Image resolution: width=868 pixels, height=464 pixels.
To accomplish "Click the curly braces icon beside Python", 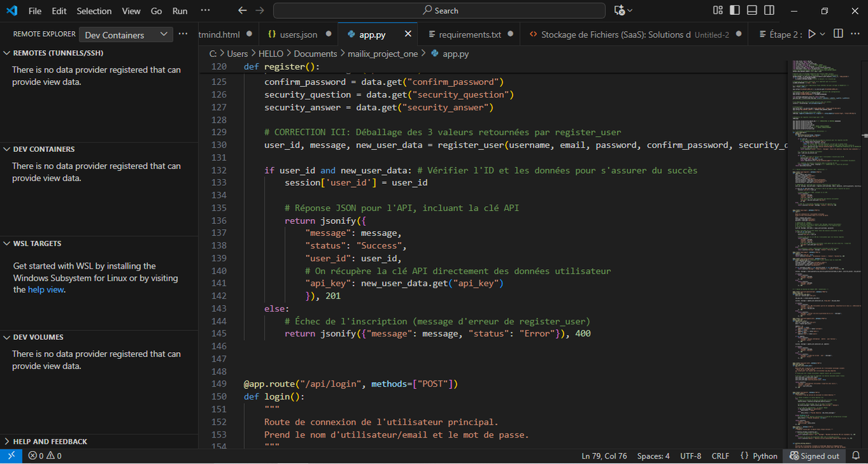I will coord(744,456).
